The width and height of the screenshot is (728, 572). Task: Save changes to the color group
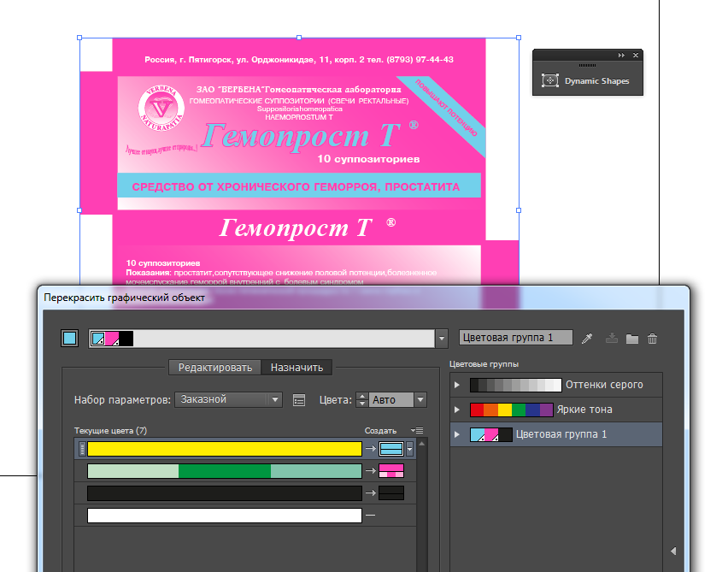612,339
